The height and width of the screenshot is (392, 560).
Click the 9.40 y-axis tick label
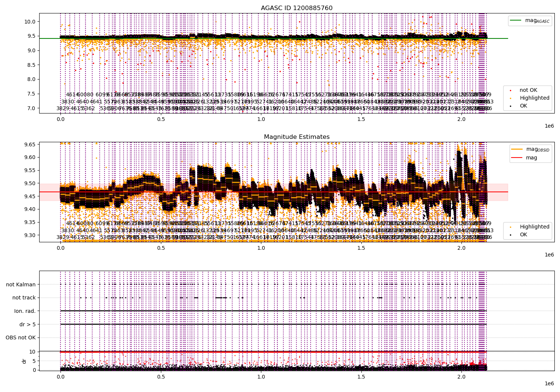[x=29, y=209]
